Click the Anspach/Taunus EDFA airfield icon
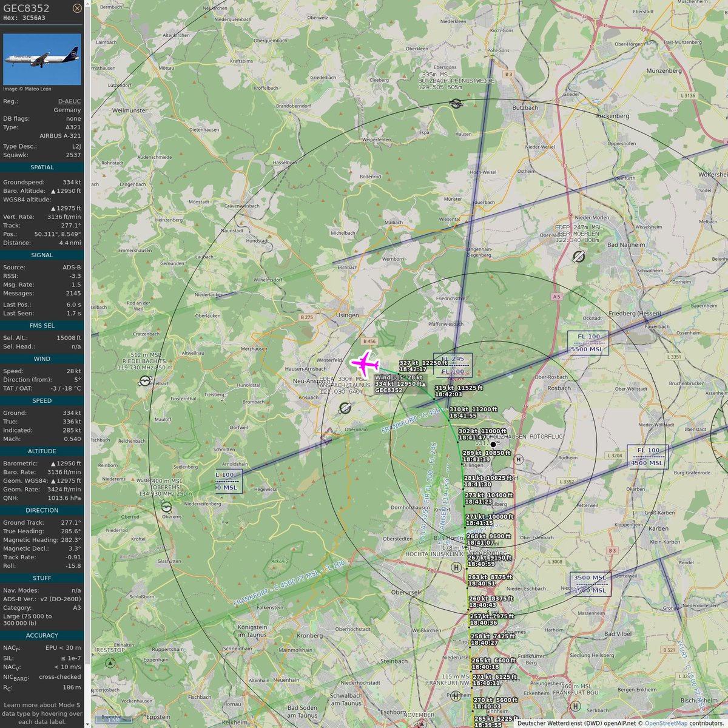 [345, 408]
